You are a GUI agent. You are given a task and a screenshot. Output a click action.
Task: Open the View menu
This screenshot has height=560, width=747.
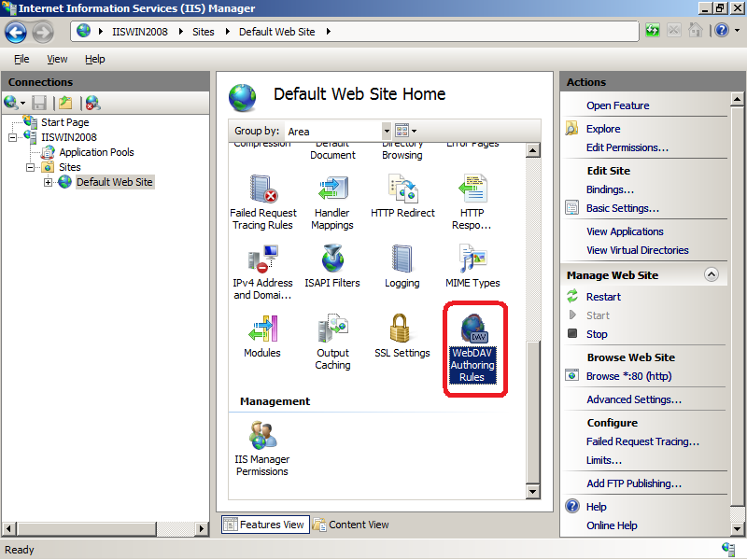(x=57, y=58)
